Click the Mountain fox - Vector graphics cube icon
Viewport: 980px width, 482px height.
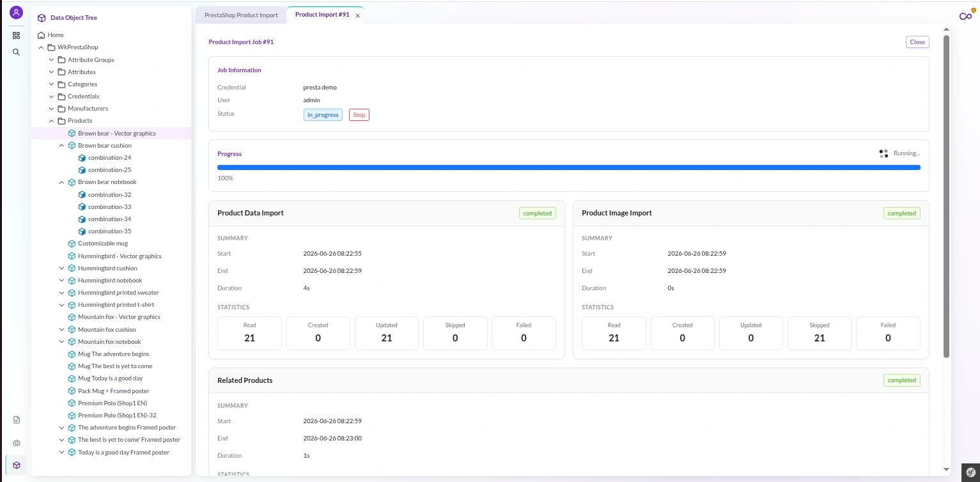(x=72, y=317)
